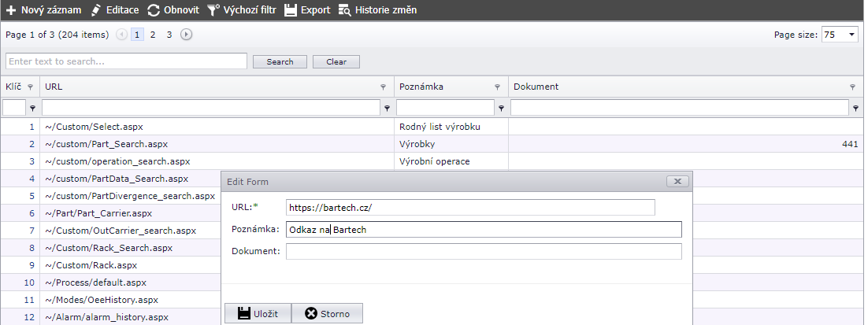Go to next page arrow
Viewport: 868px width, 325px height.
coord(186,35)
